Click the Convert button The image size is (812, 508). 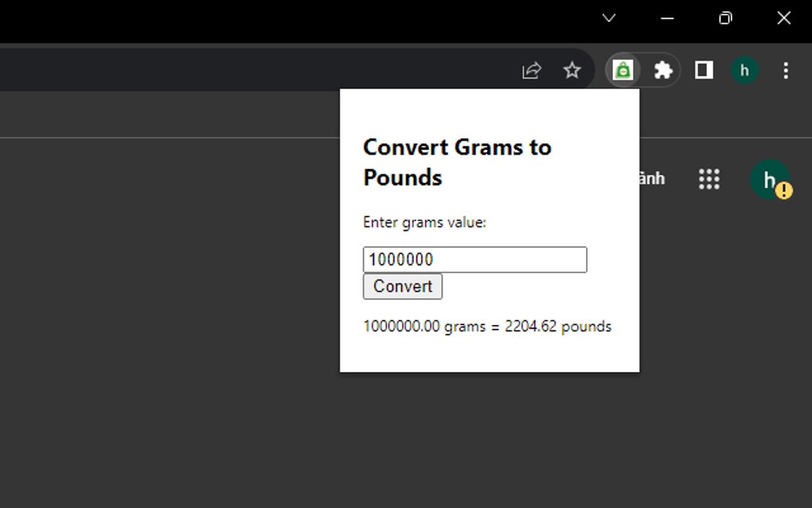coord(402,287)
